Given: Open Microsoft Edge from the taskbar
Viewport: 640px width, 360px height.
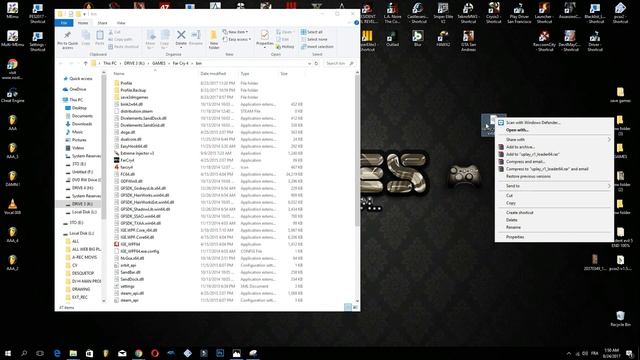Looking at the screenshot, I should pyautogui.click(x=57, y=353).
